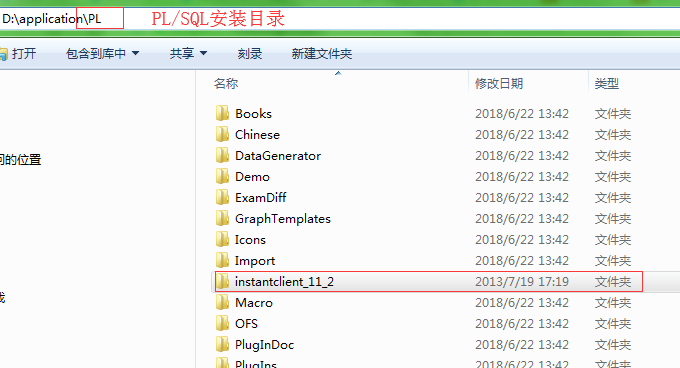This screenshot has height=368, width=680.
Task: Select the Demo folder name
Action: [x=252, y=176]
